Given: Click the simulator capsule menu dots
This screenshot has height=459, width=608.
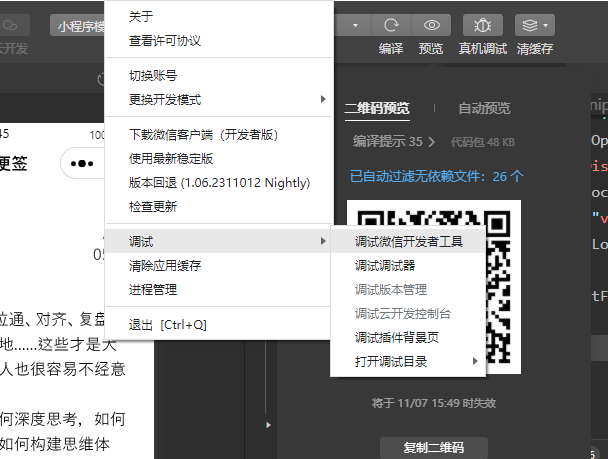Looking at the screenshot, I should click(x=82, y=164).
